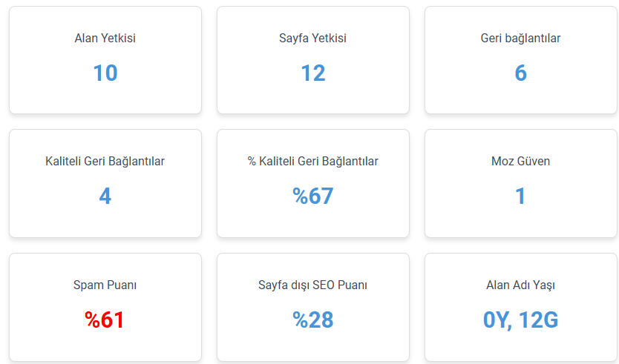Screen dimensions: 619x364
Task: Click the %67 quality backlinks value
Action: [313, 196]
